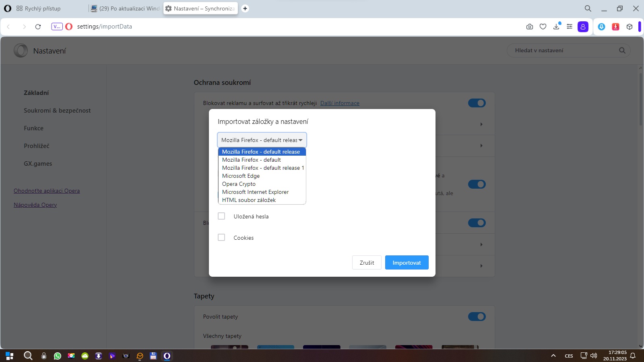Viewport: 644px width, 362px height.
Task: Select Mozilla Firefox - default release 1 option
Action: pos(262,168)
